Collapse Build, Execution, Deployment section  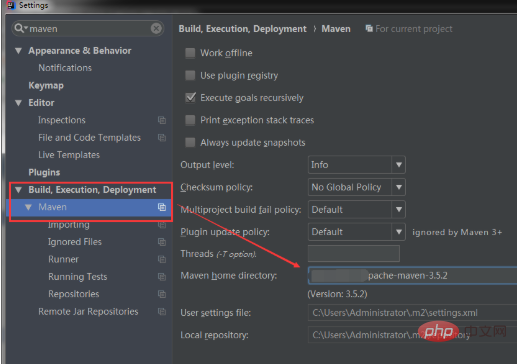19,190
